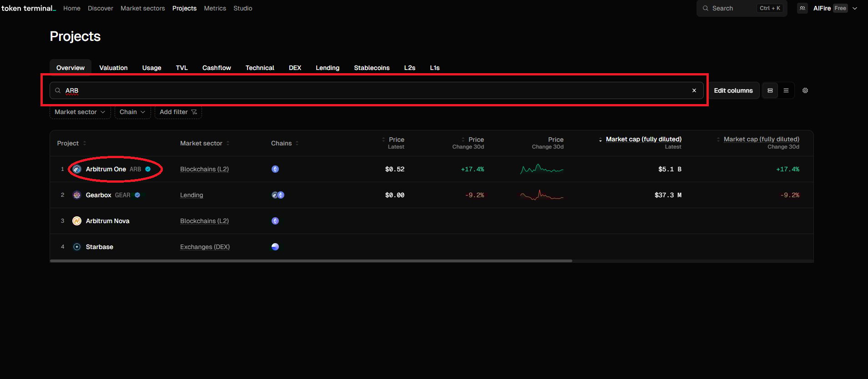Go to Market sectors page
Viewport: 868px width, 379px height.
pos(143,8)
